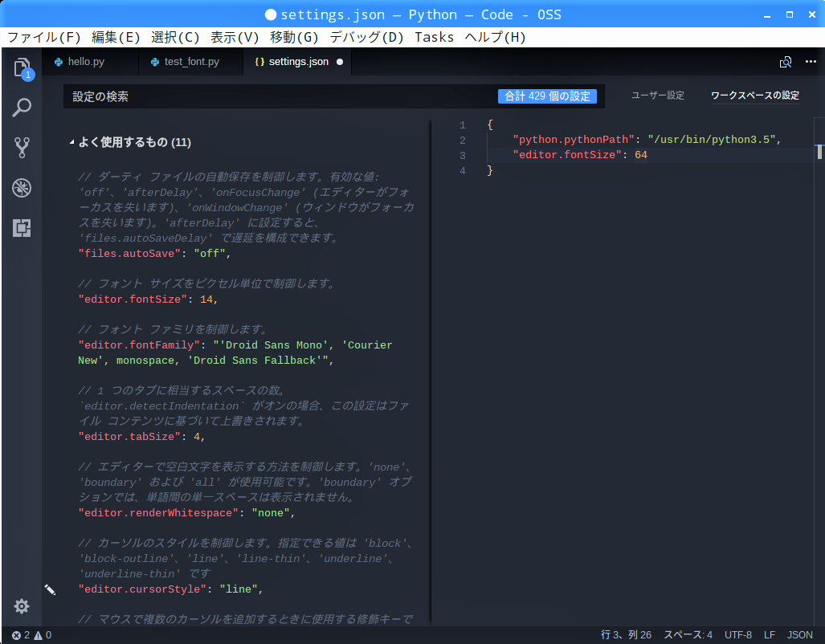Viewport: 825px width, 644px height.
Task: Open the Search view in activity bar
Action: [22, 107]
